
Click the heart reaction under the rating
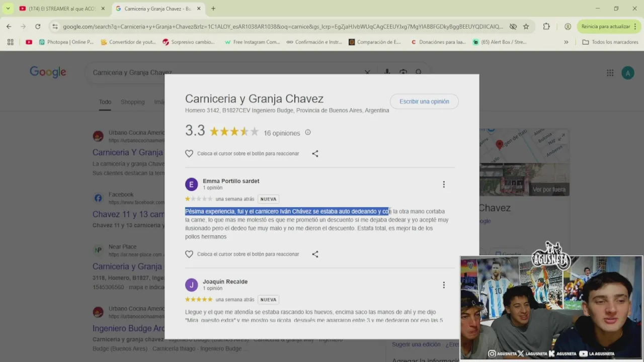click(x=189, y=153)
